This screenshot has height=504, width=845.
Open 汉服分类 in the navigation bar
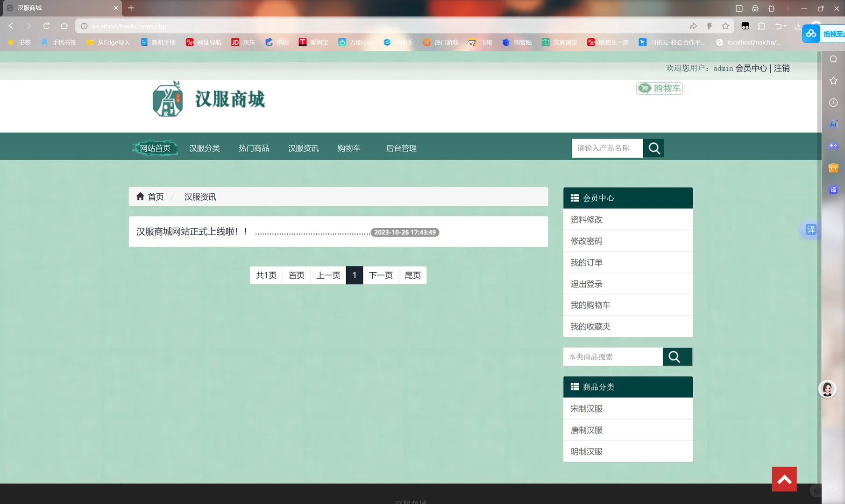(x=205, y=148)
